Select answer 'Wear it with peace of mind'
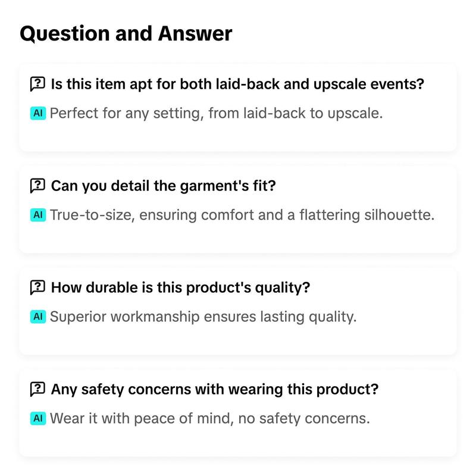 click(x=210, y=419)
